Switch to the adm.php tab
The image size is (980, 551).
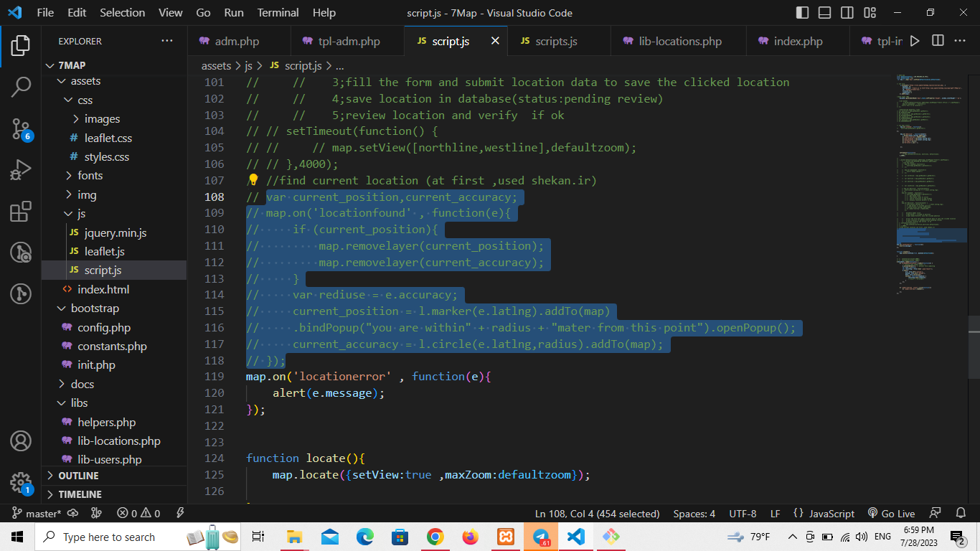[x=239, y=41]
